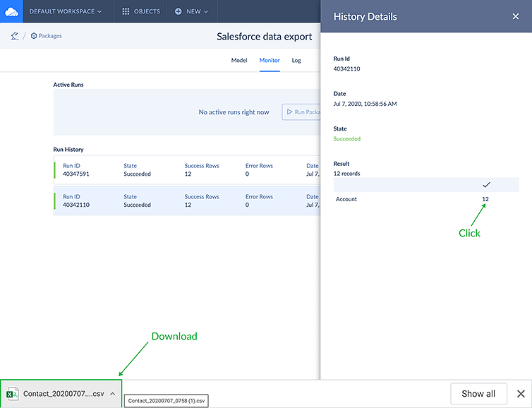Viewport: 532px width, 408px height.
Task: Click the checkmark column header icon
Action: (486, 185)
